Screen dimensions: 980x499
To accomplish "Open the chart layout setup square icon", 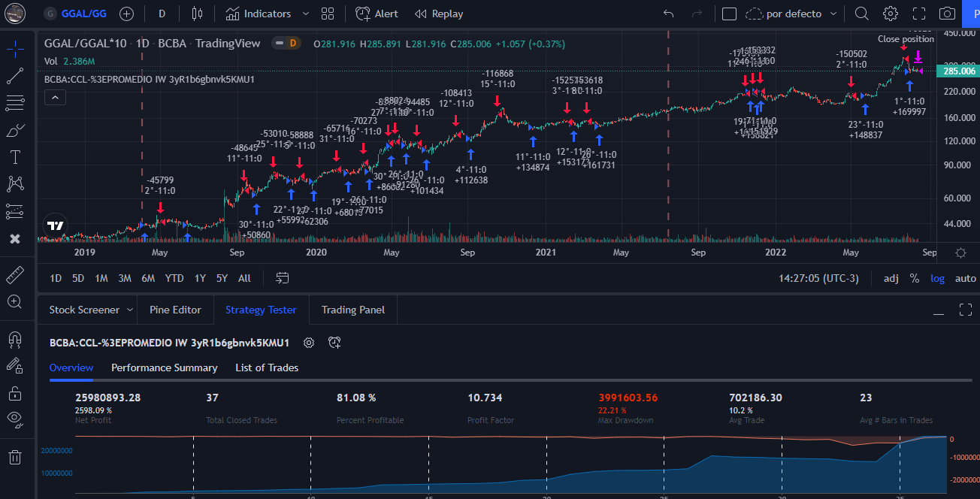I will pyautogui.click(x=728, y=14).
